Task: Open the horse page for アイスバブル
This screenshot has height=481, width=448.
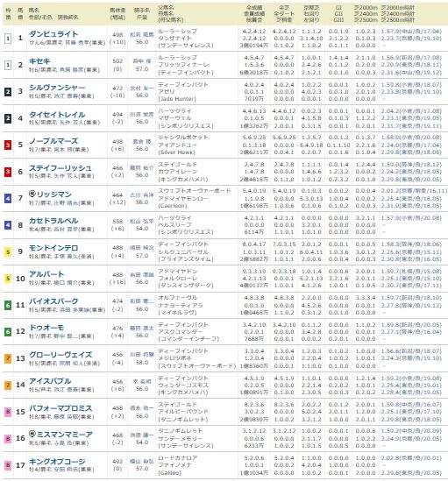Action: [50, 381]
